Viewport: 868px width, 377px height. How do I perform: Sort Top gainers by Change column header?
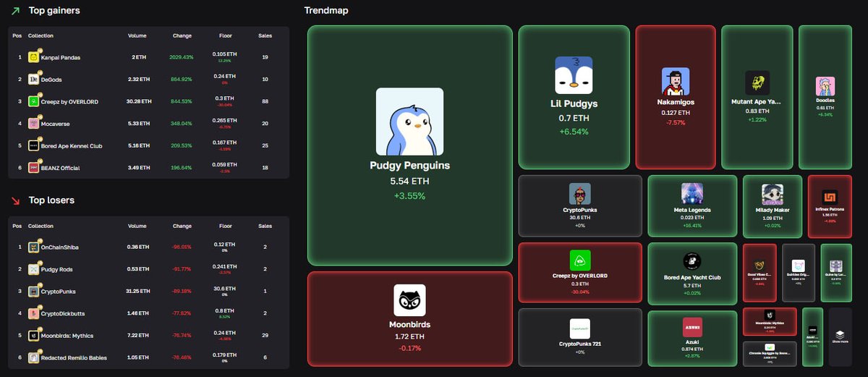(x=182, y=35)
